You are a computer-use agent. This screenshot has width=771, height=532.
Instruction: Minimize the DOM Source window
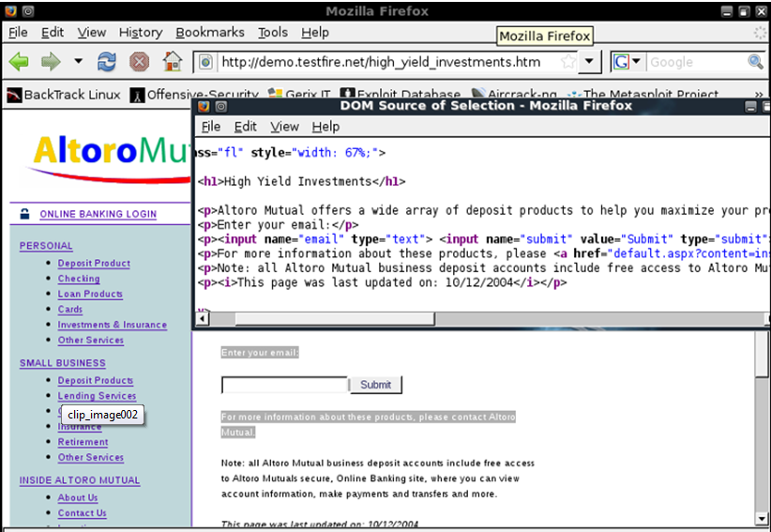click(x=751, y=106)
